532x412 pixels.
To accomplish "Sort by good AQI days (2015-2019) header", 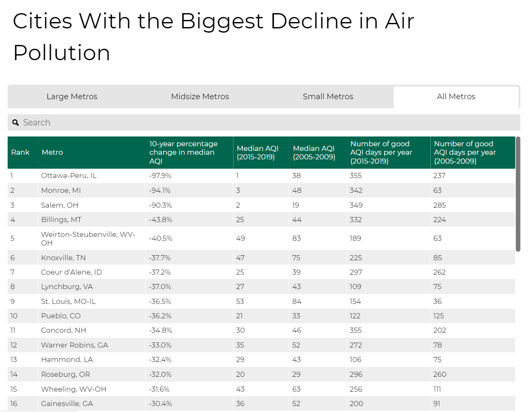I will coord(381,152).
